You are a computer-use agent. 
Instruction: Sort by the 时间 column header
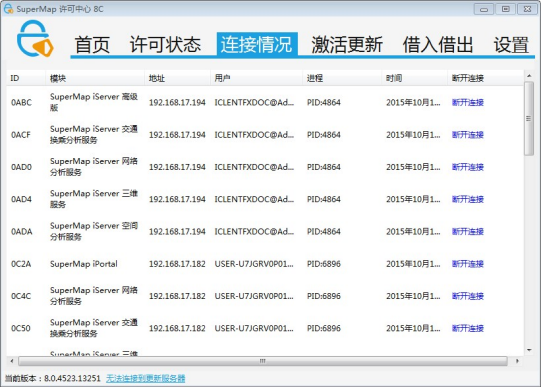pyautogui.click(x=415, y=78)
